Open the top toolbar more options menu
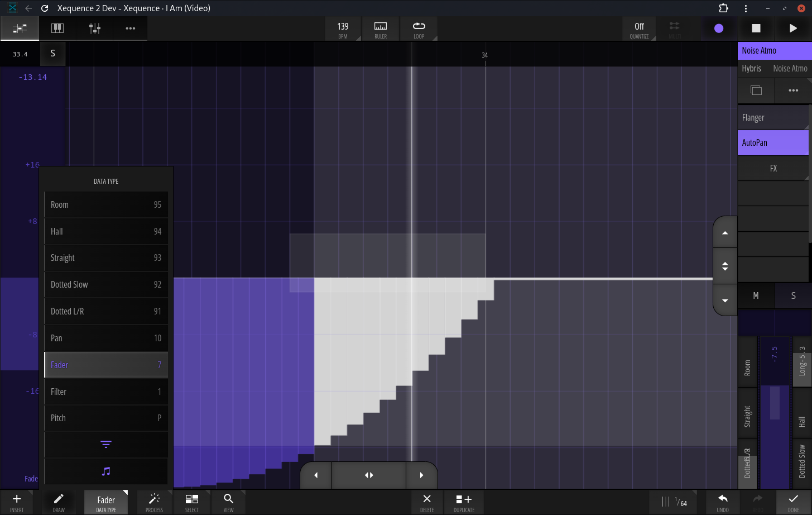The height and width of the screenshot is (515, 812). pyautogui.click(x=131, y=28)
